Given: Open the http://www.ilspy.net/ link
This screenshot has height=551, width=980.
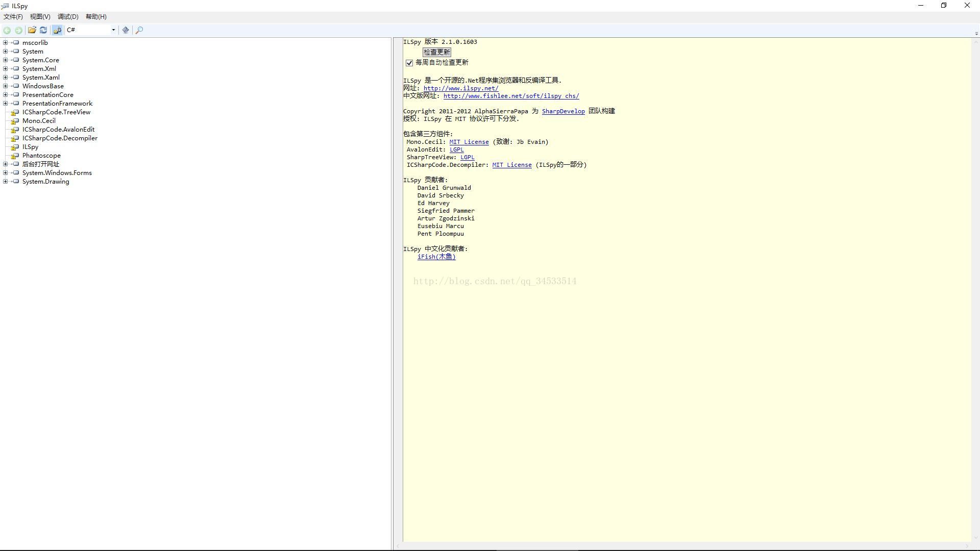Looking at the screenshot, I should click(461, 88).
